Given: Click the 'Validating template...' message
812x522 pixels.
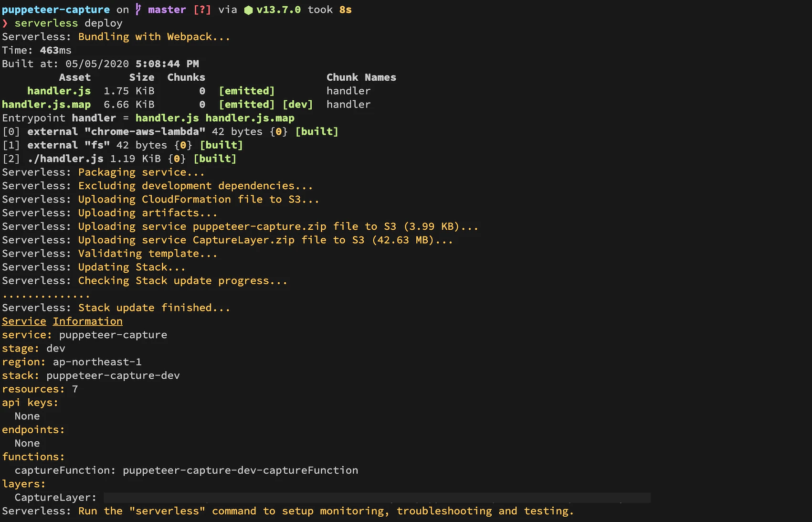Looking at the screenshot, I should [x=148, y=254].
